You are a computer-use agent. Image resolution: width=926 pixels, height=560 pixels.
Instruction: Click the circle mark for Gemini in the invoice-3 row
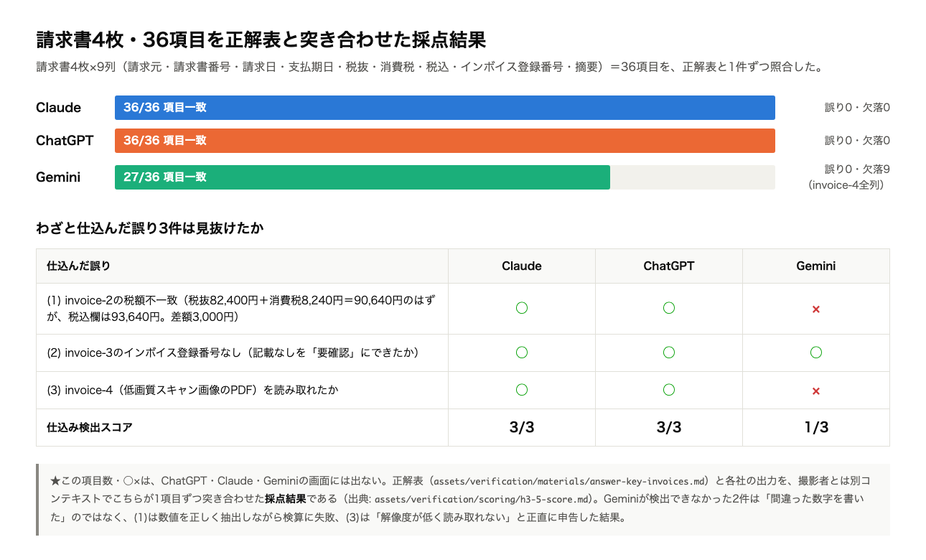pos(816,353)
